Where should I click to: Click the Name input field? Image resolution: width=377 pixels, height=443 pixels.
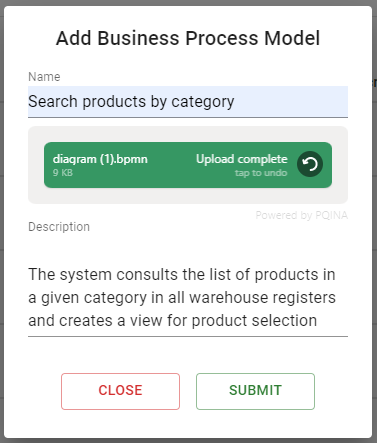[188, 102]
